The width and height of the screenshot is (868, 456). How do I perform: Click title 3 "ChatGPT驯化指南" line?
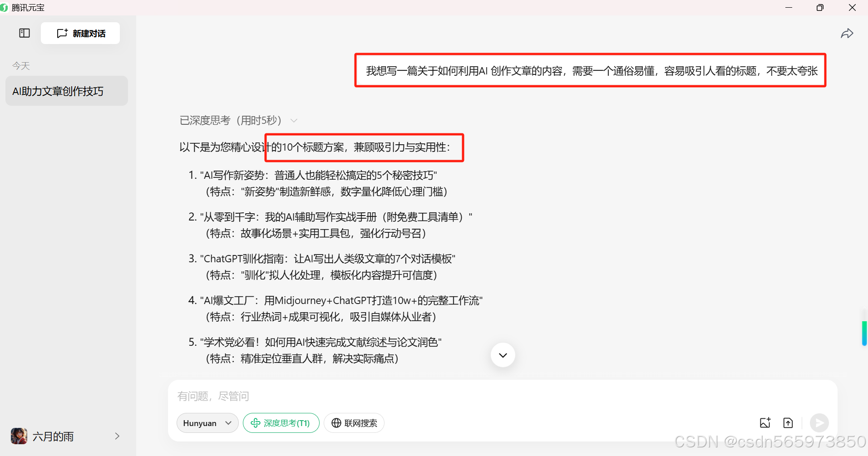327,259
